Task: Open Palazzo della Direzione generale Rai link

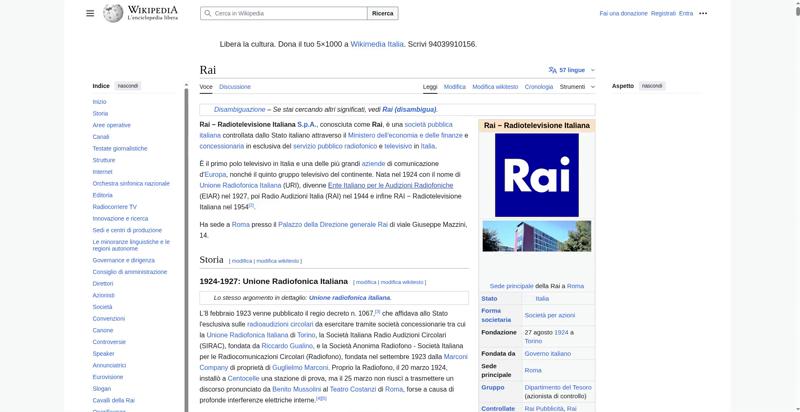Action: point(333,224)
